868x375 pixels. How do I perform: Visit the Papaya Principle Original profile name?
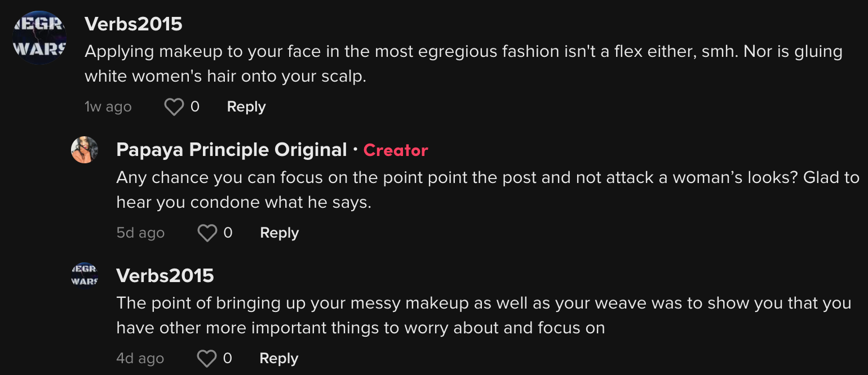click(x=232, y=150)
